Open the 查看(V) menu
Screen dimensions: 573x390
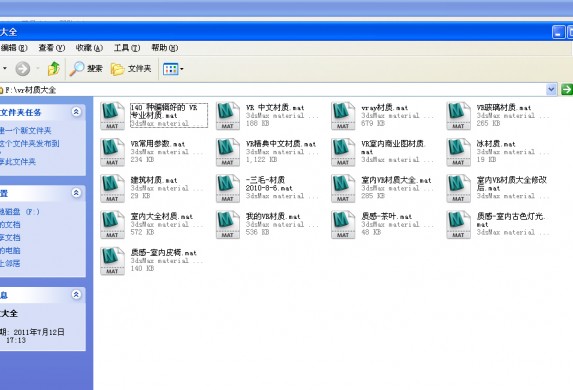[52, 48]
